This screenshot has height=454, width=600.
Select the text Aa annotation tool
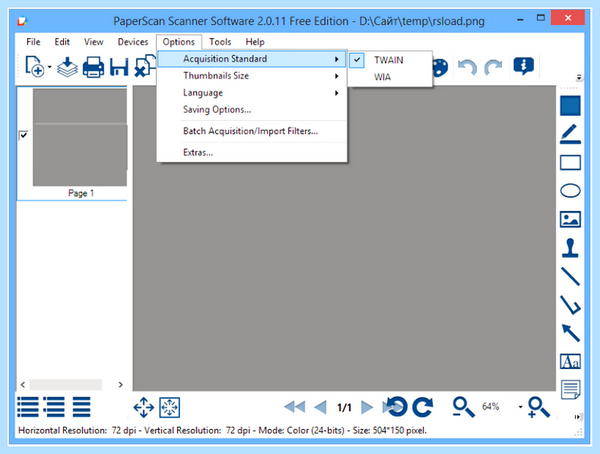570,361
